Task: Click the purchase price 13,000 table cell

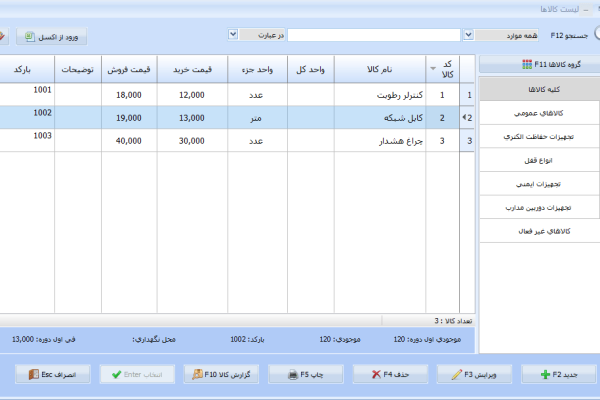Action: pyautogui.click(x=192, y=118)
